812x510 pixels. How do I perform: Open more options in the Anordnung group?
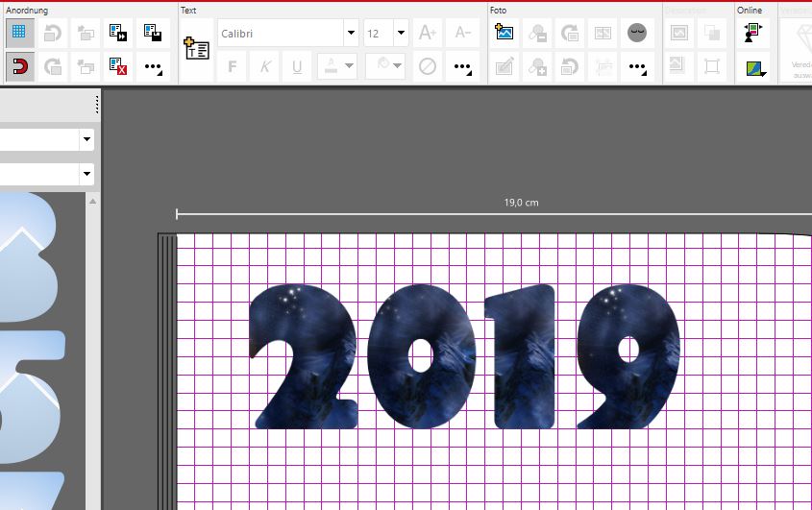(x=153, y=67)
